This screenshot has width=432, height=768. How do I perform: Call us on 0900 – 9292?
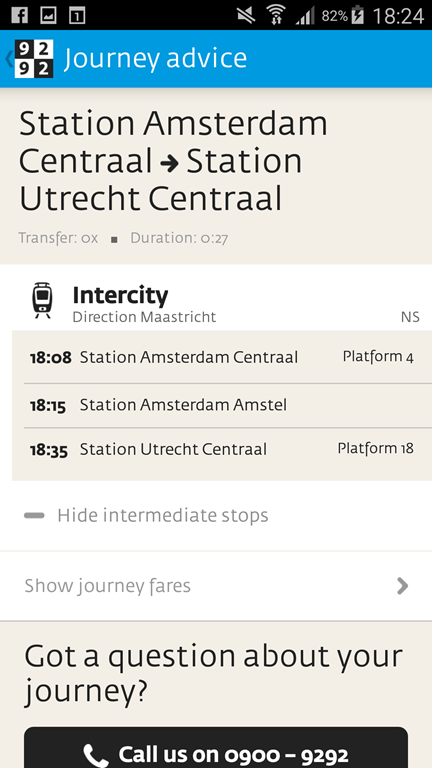[x=216, y=748]
